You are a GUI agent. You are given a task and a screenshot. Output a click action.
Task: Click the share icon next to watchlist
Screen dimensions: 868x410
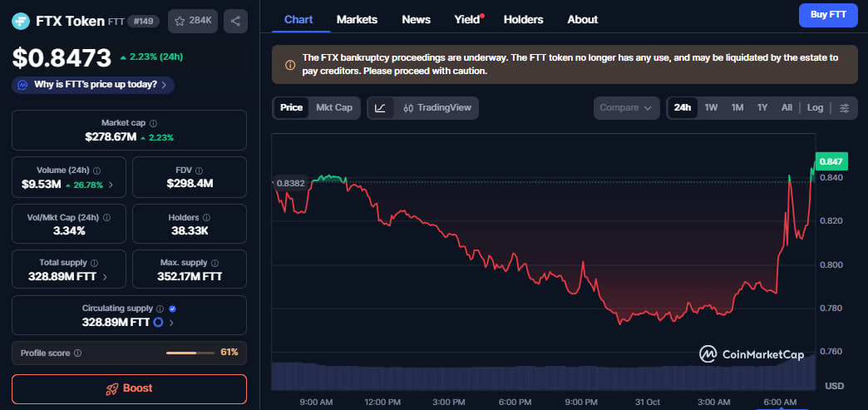coord(236,21)
